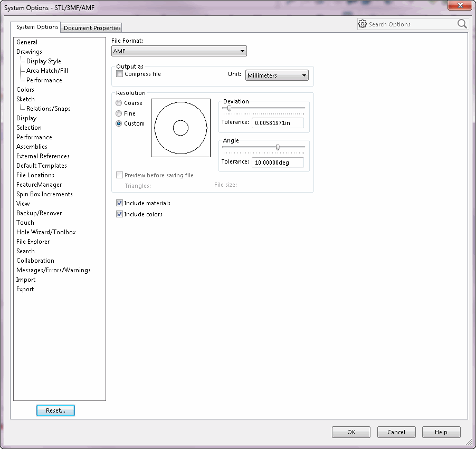Click the resolution preview circle image
476x449 pixels.
tap(180, 128)
